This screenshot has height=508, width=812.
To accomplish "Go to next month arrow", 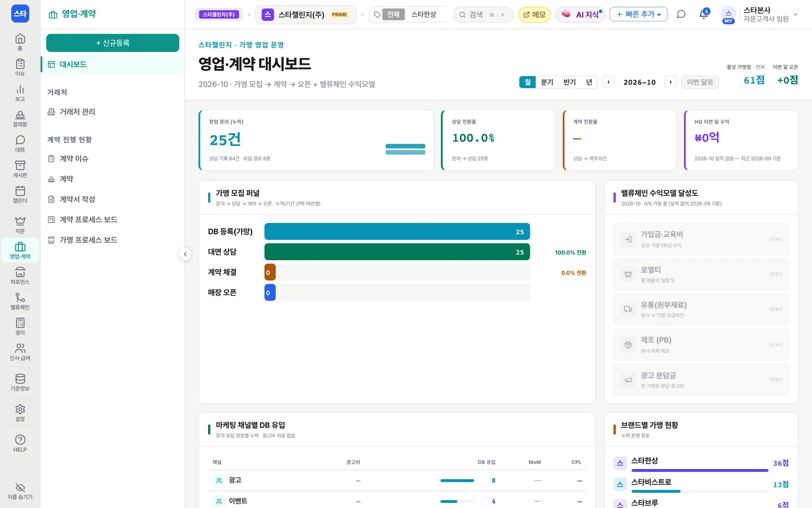I will coord(670,82).
